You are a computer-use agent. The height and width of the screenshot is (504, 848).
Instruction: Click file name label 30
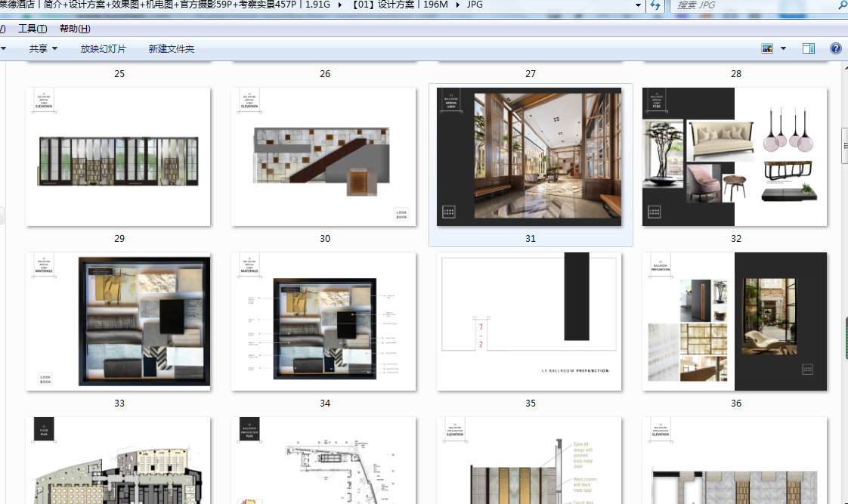click(x=325, y=239)
